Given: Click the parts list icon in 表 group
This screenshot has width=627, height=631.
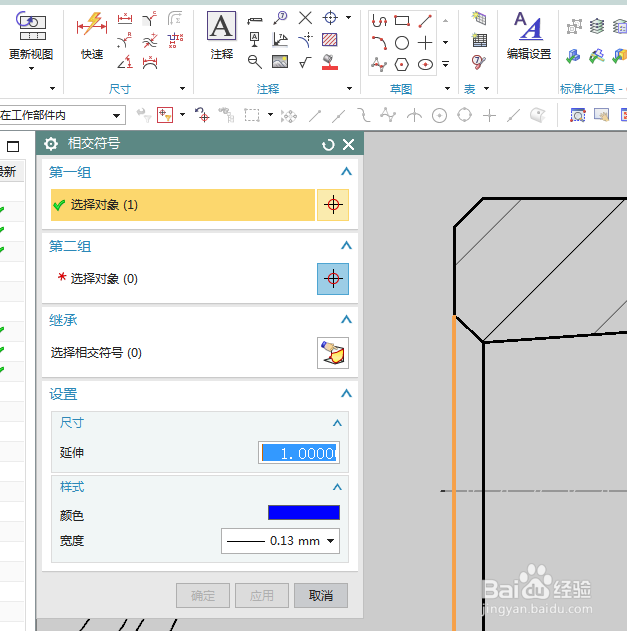Looking at the screenshot, I should tap(479, 40).
